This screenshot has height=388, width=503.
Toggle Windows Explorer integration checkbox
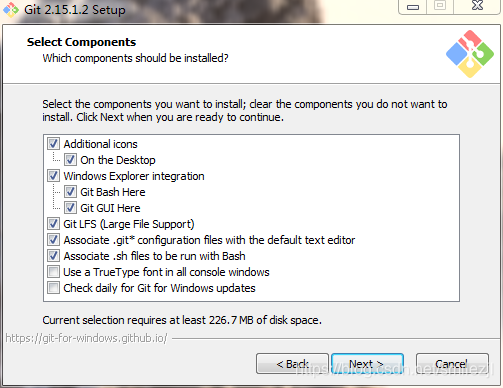(x=53, y=176)
